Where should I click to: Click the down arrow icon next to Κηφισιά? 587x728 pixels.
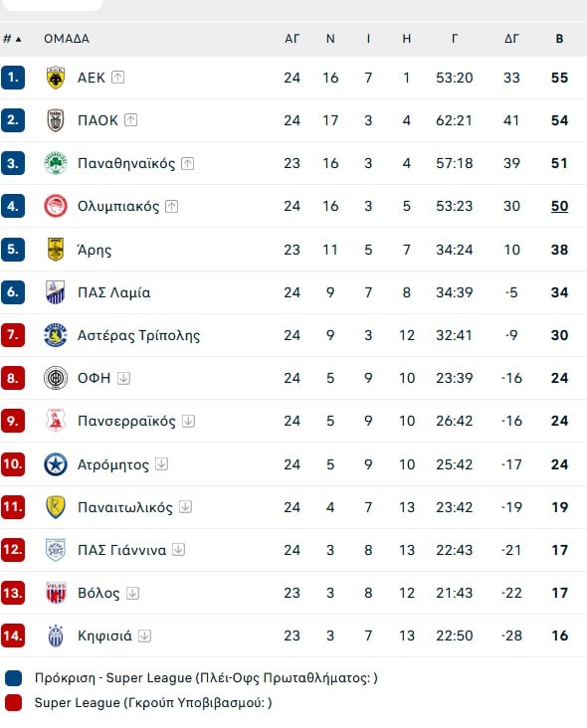144,636
